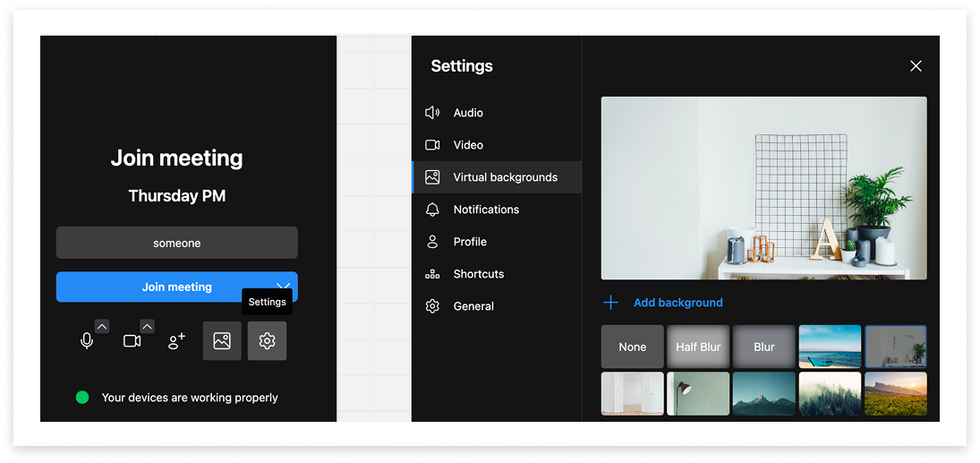
Task: Select the Blur background option
Action: (763, 347)
